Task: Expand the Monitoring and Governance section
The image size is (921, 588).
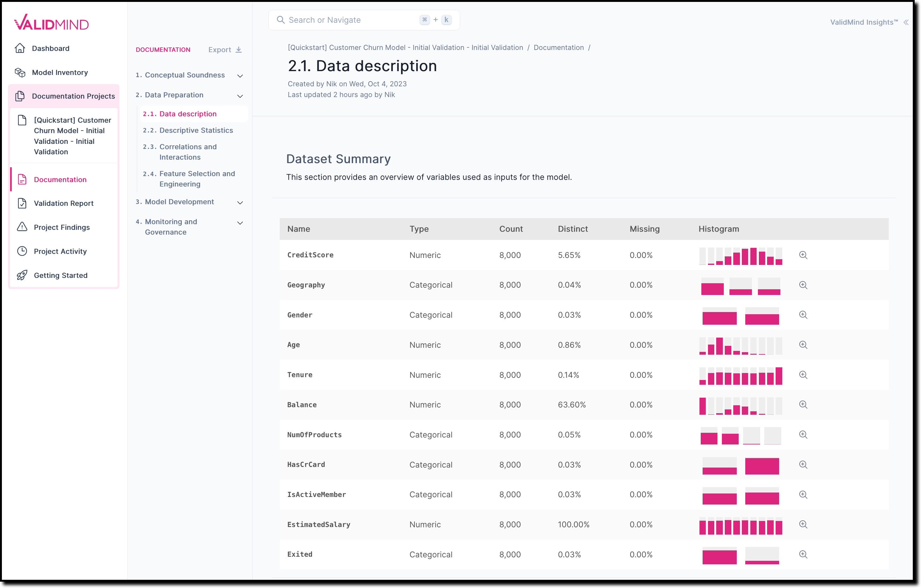Action: pos(240,222)
